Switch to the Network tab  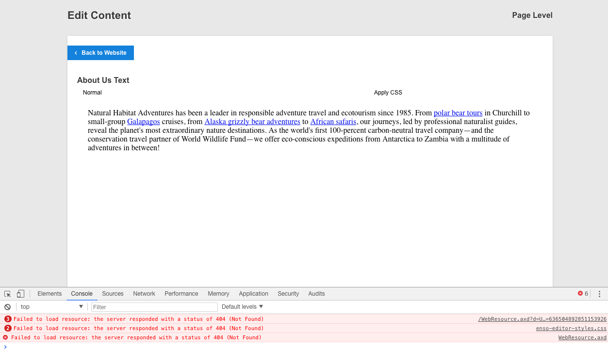coord(144,294)
